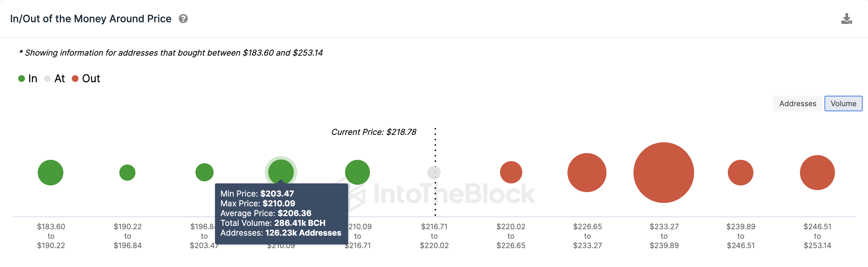
Task: Toggle the red Out legend item
Action: pyautogui.click(x=86, y=79)
